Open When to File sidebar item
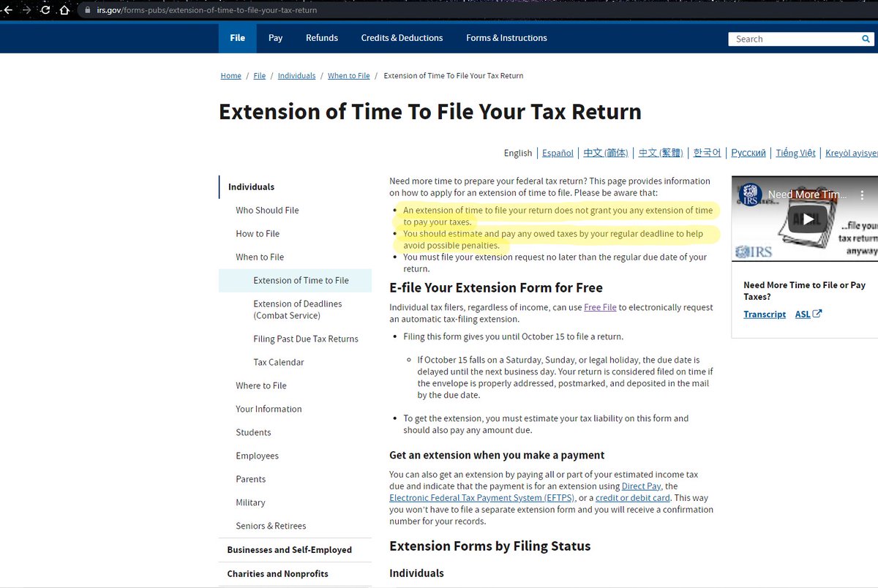This screenshot has width=878, height=588. tap(260, 257)
